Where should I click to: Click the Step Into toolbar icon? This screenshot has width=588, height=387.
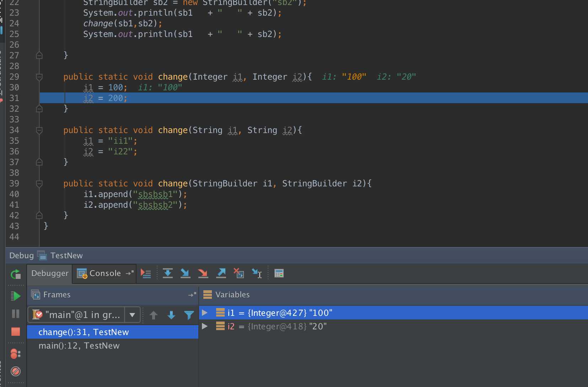pyautogui.click(x=185, y=273)
